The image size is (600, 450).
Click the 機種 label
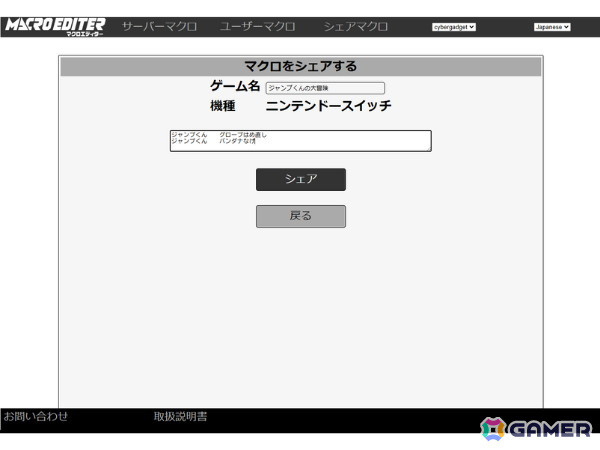[222, 106]
